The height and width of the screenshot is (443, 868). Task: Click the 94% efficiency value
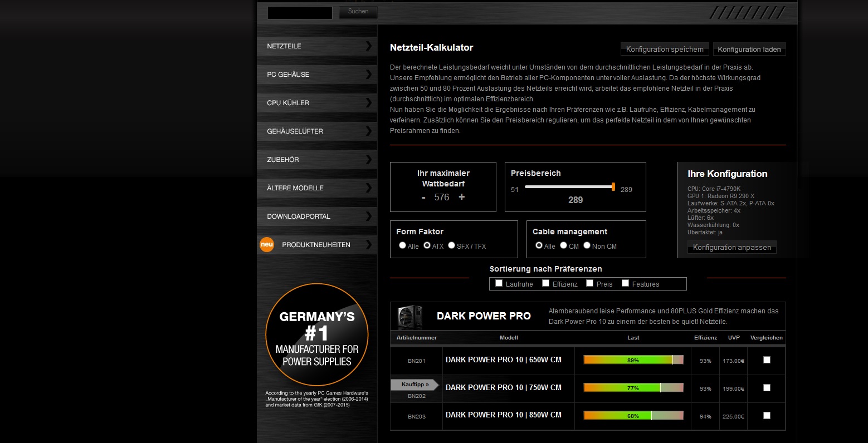(705, 417)
